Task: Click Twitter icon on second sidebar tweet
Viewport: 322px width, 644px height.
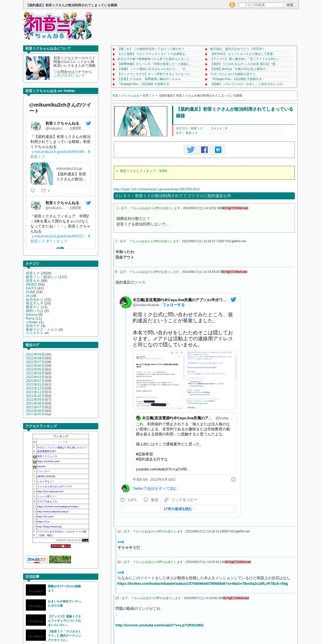Action: point(89,203)
